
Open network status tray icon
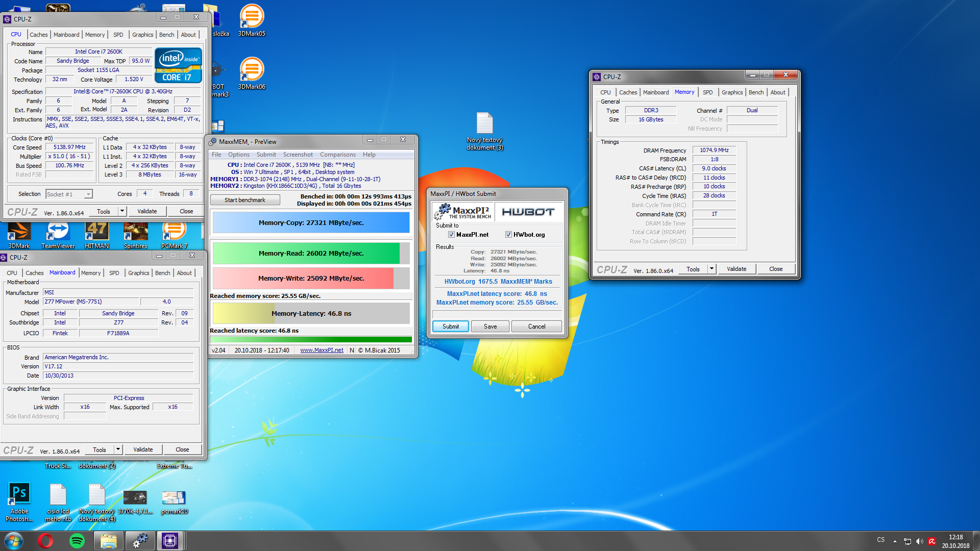tap(907, 541)
